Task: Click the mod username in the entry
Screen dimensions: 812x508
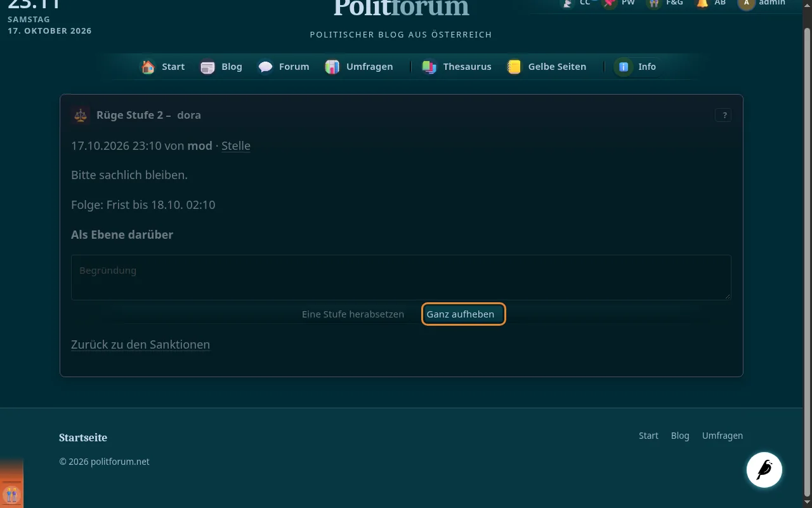Action: [200, 145]
